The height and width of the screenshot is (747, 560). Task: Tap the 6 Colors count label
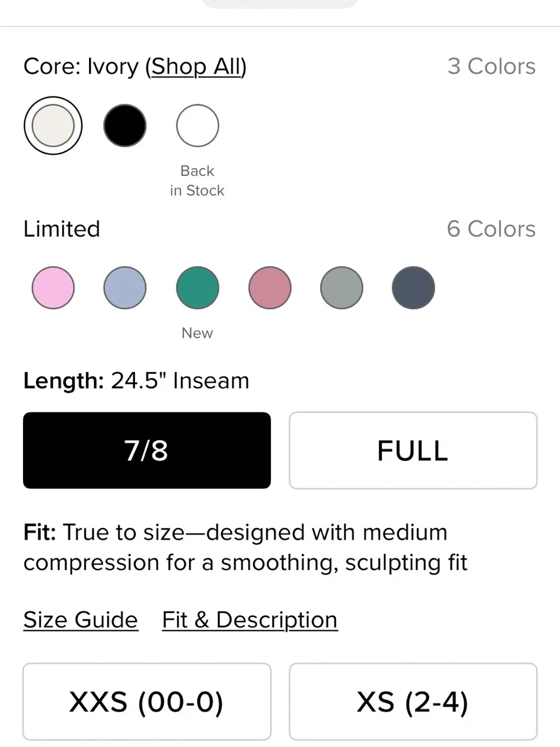pyautogui.click(x=491, y=229)
